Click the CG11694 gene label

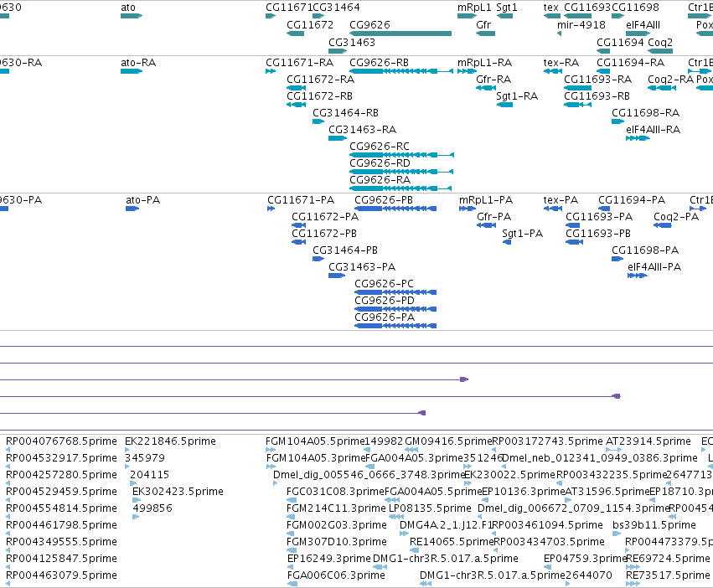click(620, 42)
